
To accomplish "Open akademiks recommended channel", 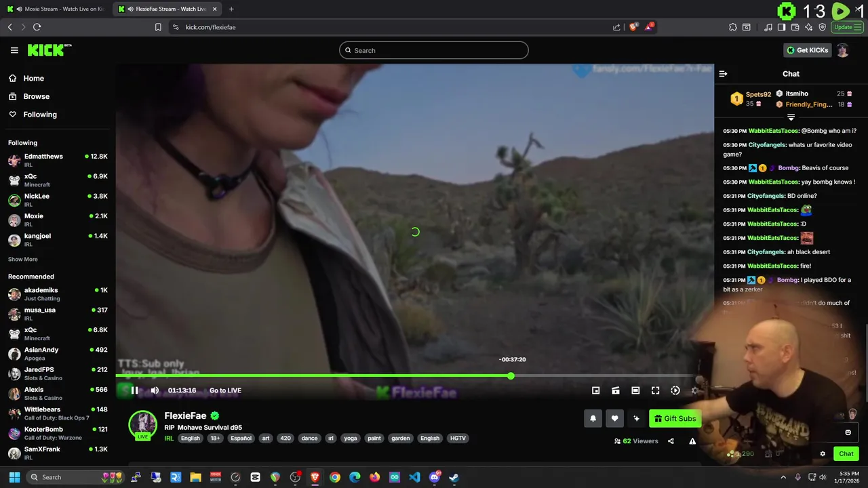I will tap(58, 294).
